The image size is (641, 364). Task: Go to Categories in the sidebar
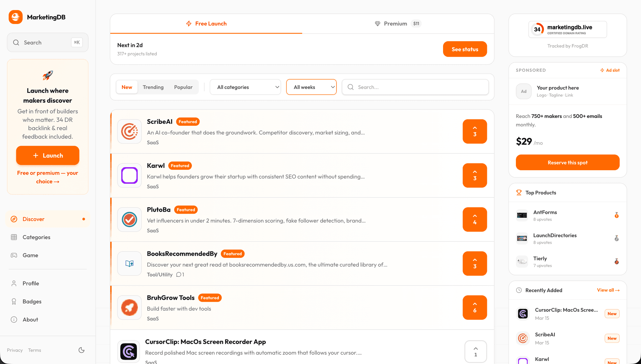(x=36, y=237)
